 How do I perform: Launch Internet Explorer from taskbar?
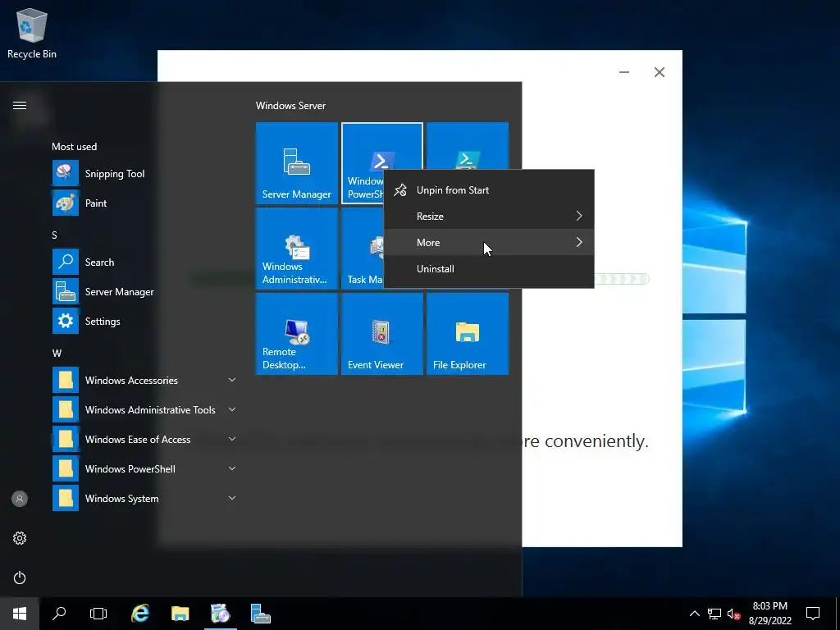[140, 614]
